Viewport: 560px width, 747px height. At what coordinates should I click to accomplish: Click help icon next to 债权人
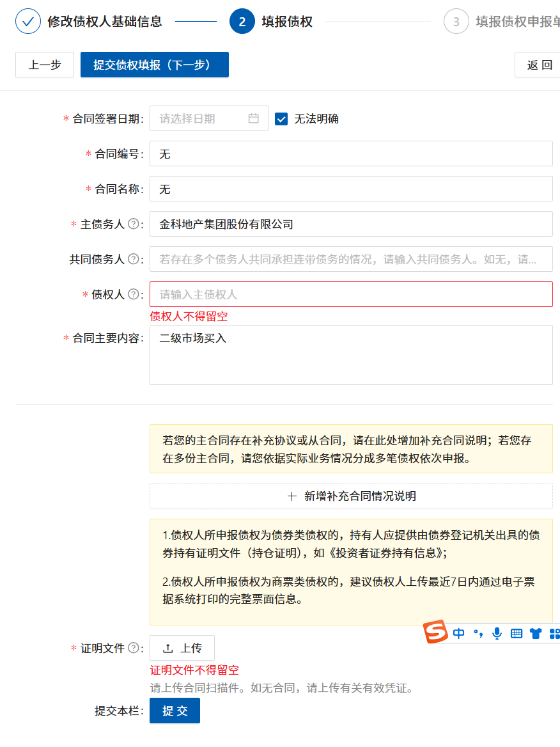[x=134, y=294]
